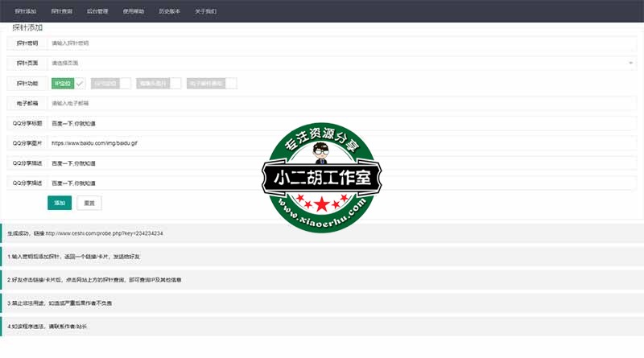Screen dimensions: 644x358
Task: Click the 重置 reset button
Action: click(x=89, y=203)
